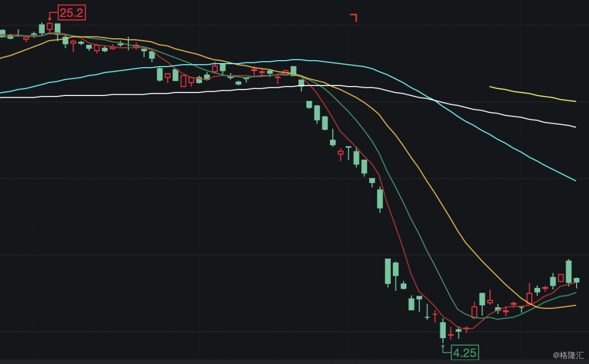The image size is (589, 364).
Task: Select the red dot under the 25.2 label
Action: click(49, 19)
